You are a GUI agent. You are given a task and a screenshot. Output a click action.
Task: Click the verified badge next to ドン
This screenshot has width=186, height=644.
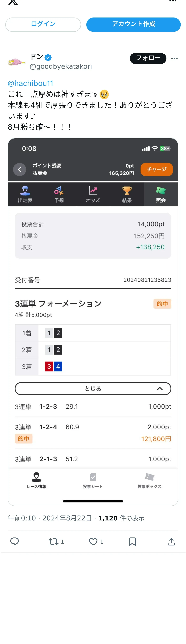point(48,58)
